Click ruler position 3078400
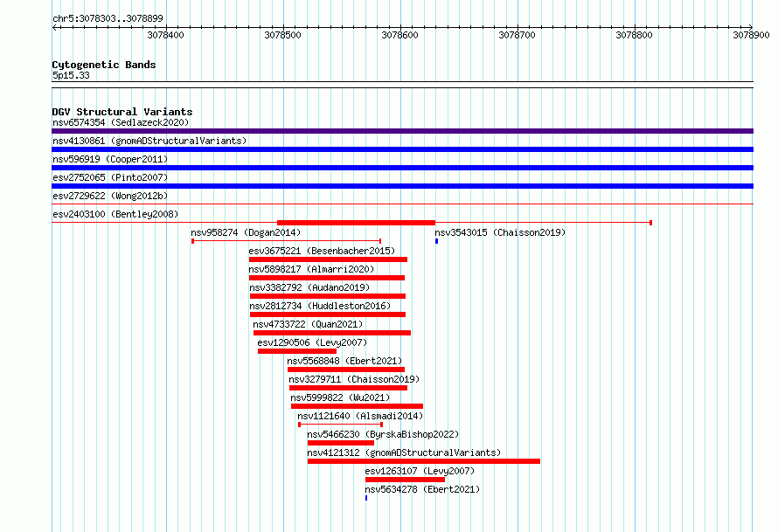The height and width of the screenshot is (532, 778). (x=166, y=35)
